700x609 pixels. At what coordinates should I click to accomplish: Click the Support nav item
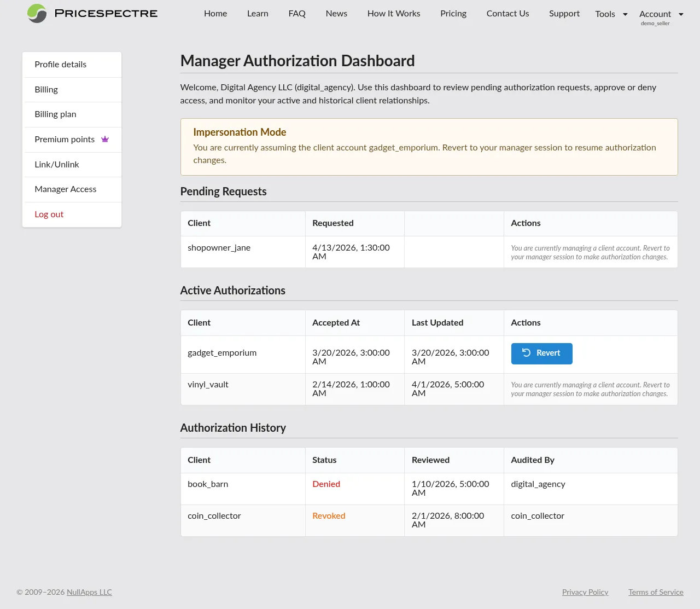[x=564, y=14]
